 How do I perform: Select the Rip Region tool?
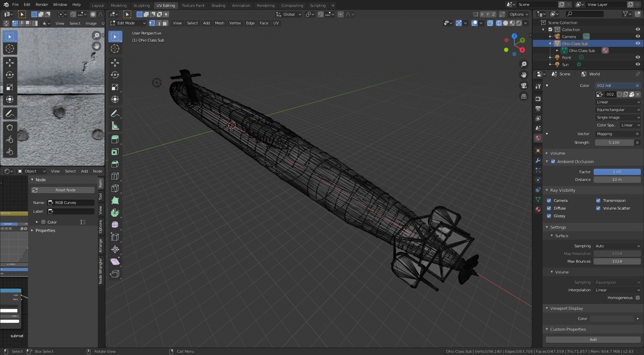click(x=115, y=274)
